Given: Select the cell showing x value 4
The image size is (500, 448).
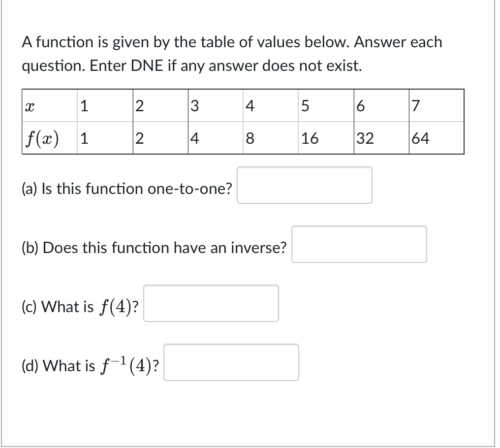Looking at the screenshot, I should coord(270,106).
